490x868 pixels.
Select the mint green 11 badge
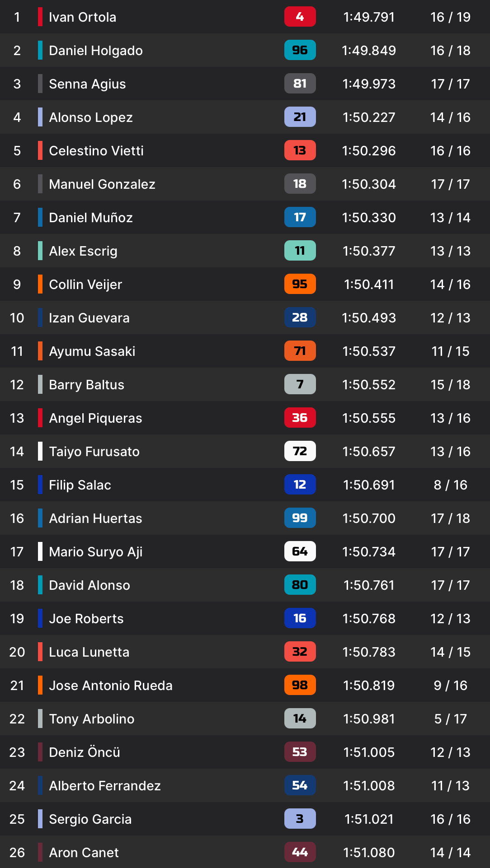pyautogui.click(x=300, y=251)
